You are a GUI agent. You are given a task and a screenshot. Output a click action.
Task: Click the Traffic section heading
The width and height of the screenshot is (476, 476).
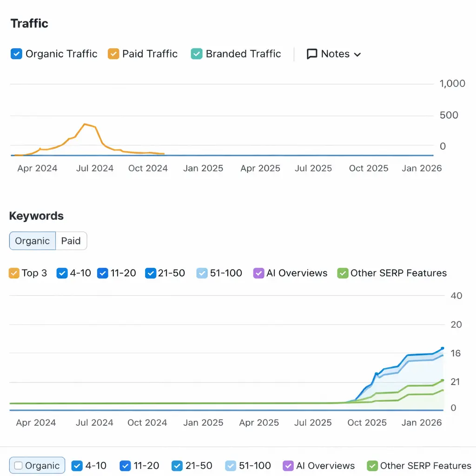coord(29,23)
